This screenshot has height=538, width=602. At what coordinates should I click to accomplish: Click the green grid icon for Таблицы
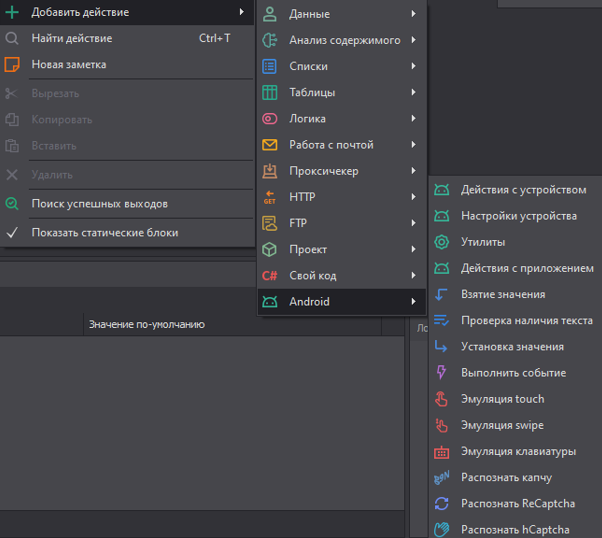[x=270, y=93]
